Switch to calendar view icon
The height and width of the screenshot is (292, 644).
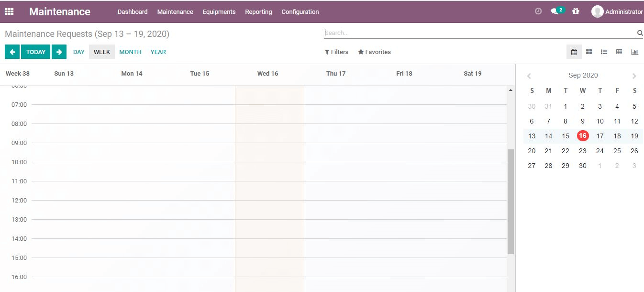(574, 52)
